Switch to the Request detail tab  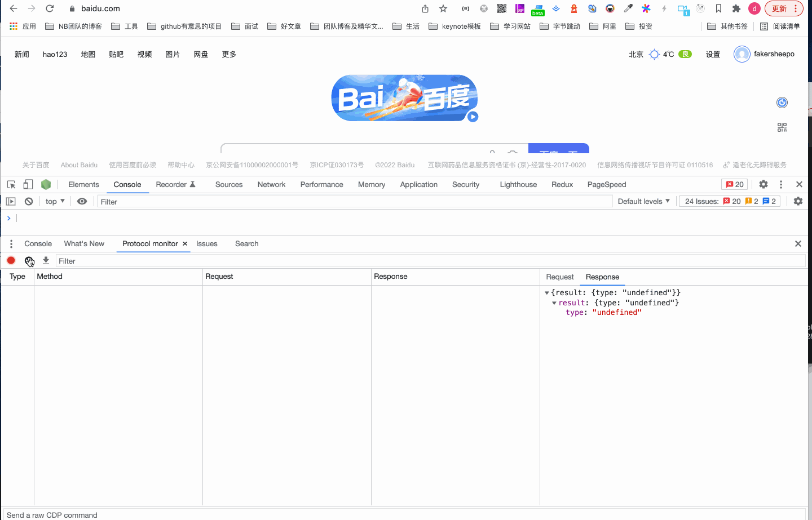[560, 277]
